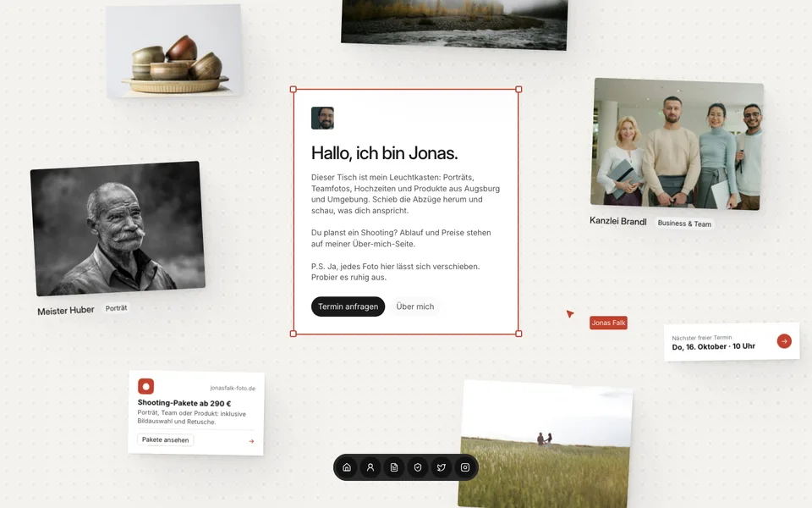
Task: Select the pottery bowls photo
Action: (174, 51)
